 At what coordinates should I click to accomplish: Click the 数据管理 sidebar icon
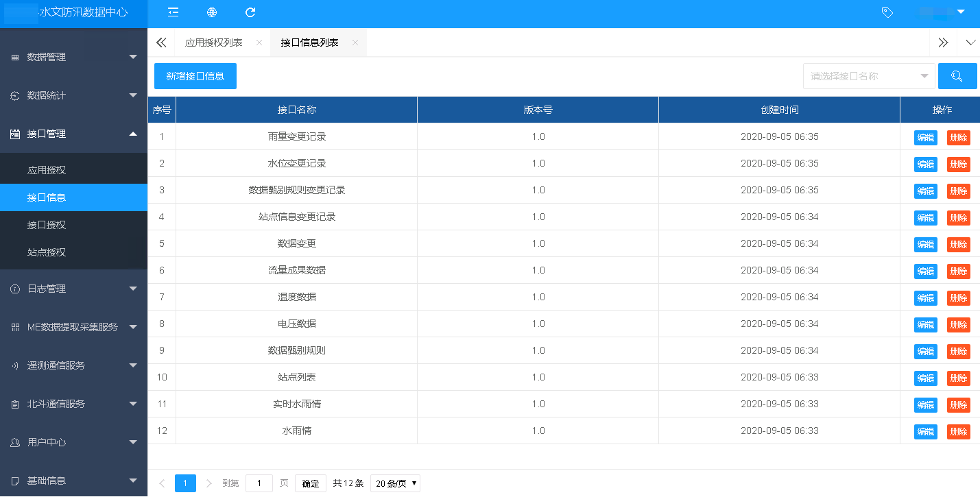[x=14, y=57]
